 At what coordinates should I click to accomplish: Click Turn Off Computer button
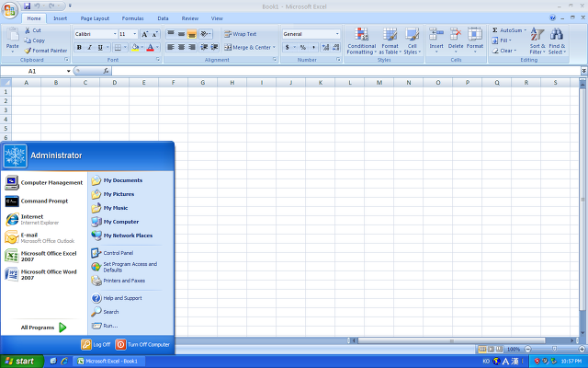coord(142,344)
